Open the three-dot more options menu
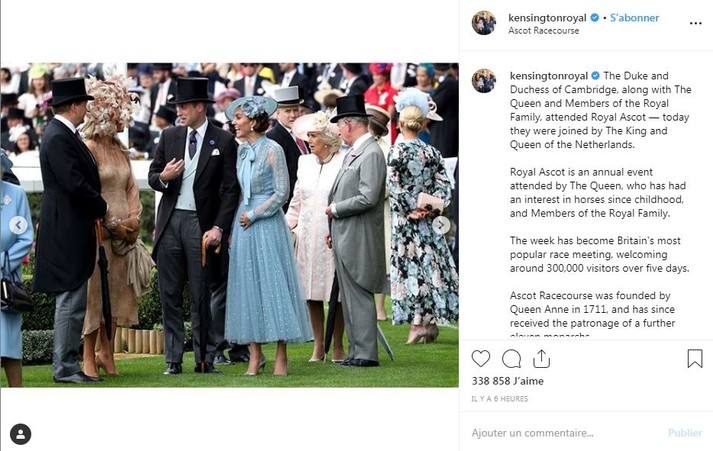The image size is (713, 451). point(696,23)
